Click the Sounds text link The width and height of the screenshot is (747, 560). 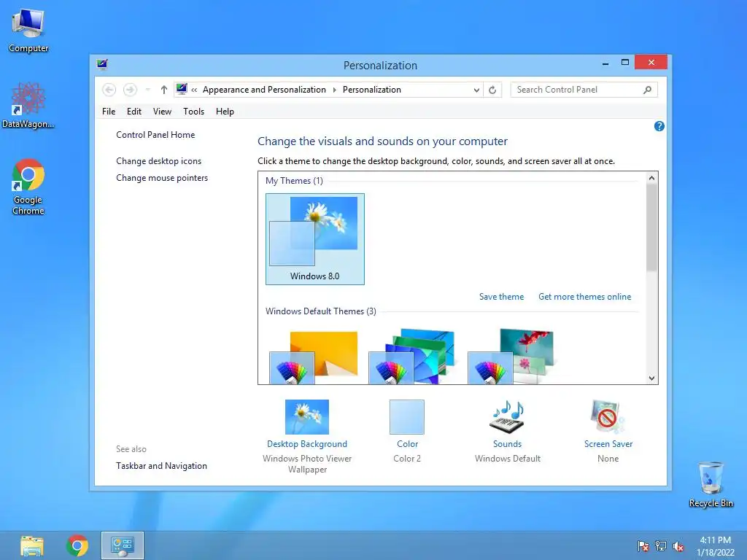click(x=507, y=444)
